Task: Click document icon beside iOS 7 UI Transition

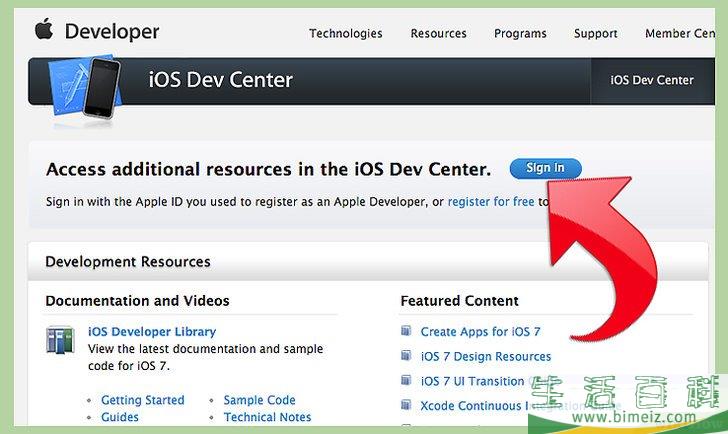Action: pyautogui.click(x=406, y=380)
